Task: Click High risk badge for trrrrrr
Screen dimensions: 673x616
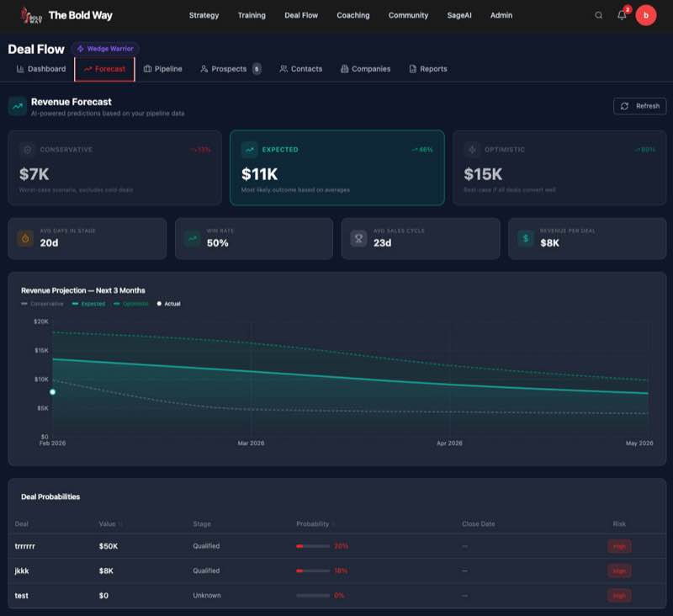Action: (x=619, y=546)
